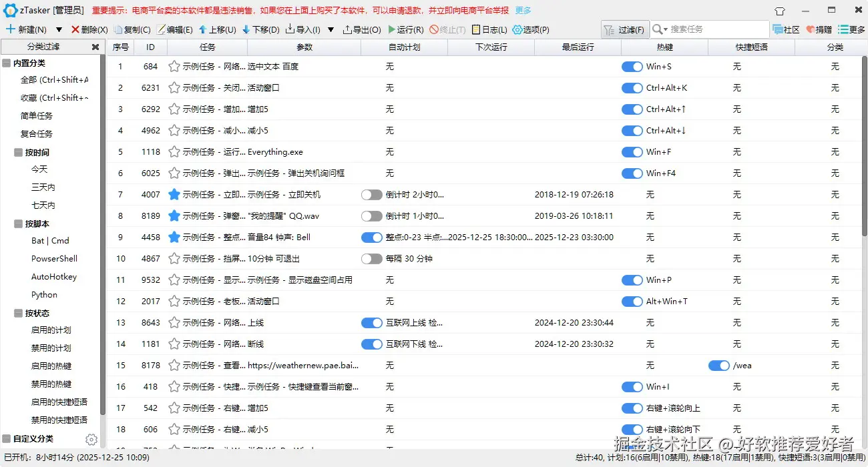Close the 分类过滤 category filter panel

95,47
